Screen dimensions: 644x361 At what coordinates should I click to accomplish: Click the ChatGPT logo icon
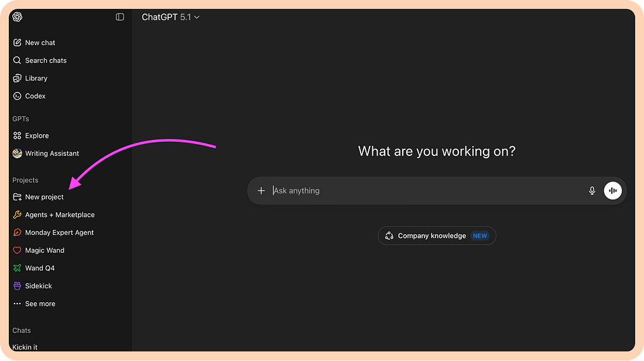[x=17, y=17]
